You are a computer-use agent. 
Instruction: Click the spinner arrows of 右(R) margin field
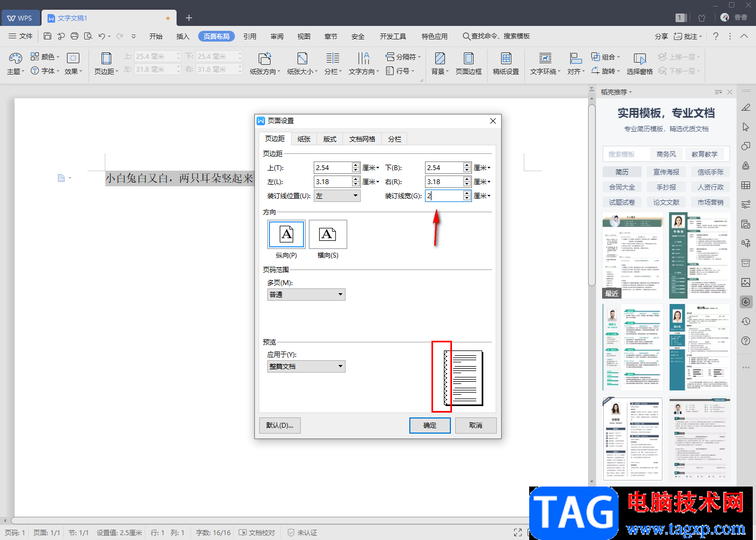tap(467, 182)
